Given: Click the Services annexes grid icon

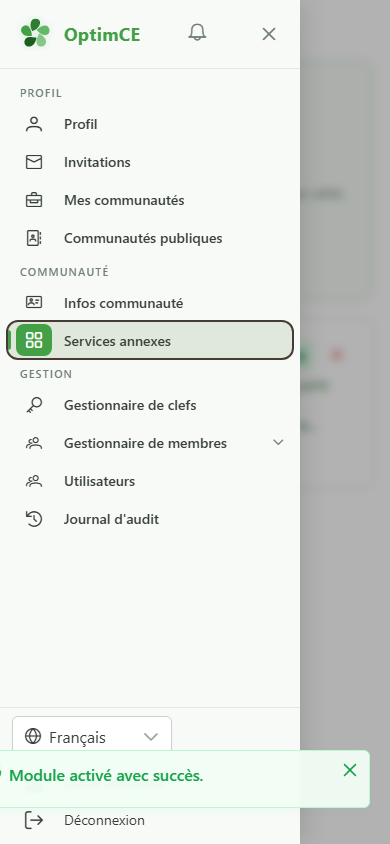Looking at the screenshot, I should tap(34, 340).
